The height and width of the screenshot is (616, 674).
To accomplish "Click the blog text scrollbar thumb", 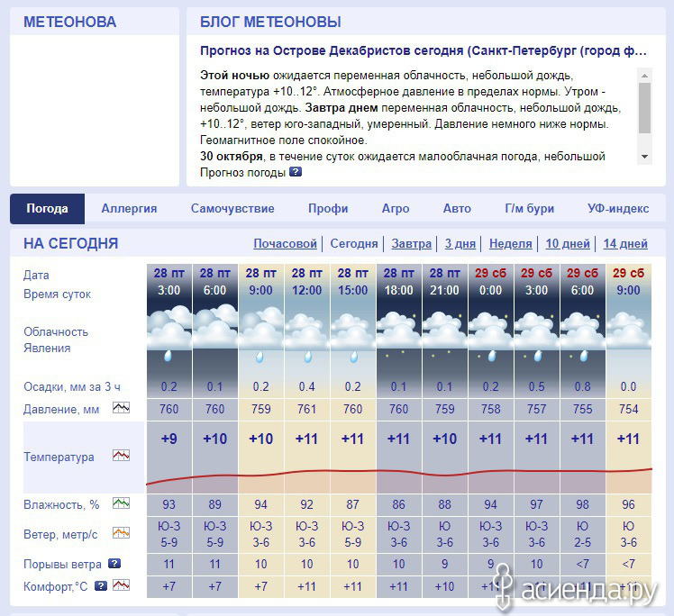I will (644, 108).
